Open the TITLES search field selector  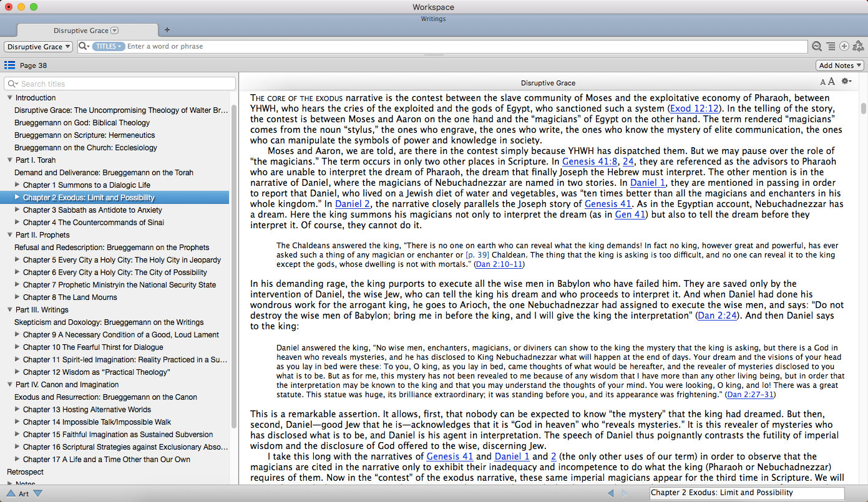[108, 47]
